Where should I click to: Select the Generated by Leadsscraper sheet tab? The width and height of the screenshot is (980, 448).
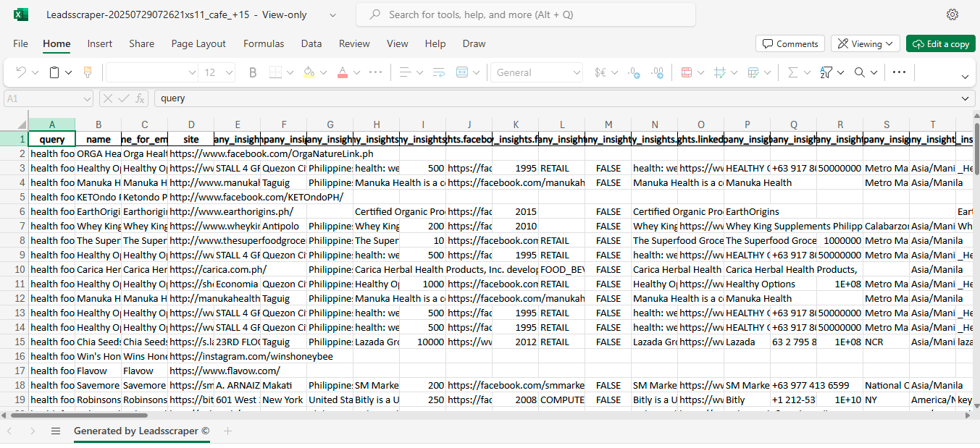[141, 431]
